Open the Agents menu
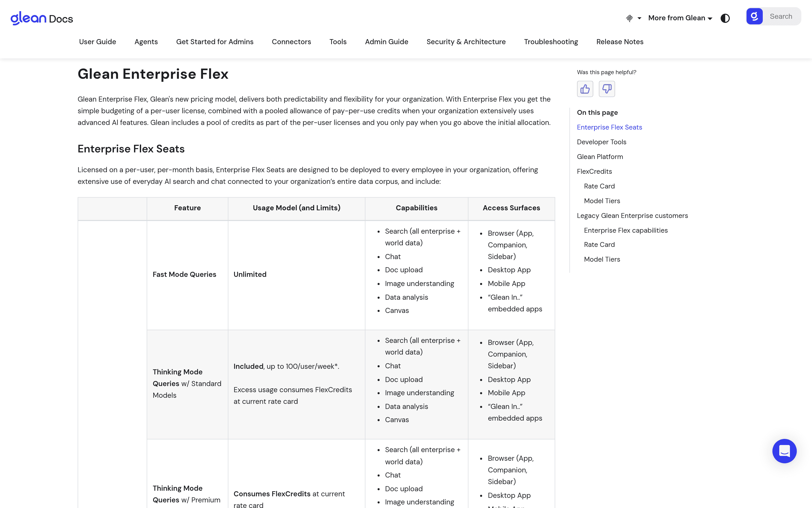 click(x=146, y=42)
